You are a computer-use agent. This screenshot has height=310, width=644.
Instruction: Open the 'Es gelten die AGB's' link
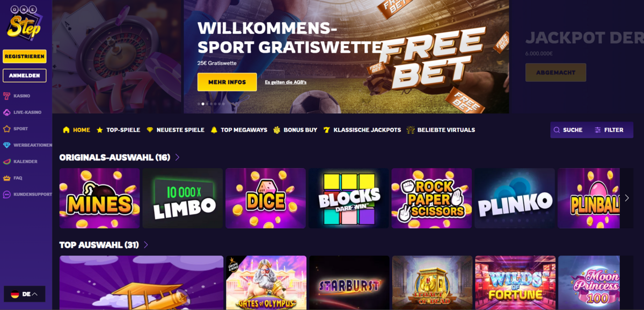pos(286,82)
